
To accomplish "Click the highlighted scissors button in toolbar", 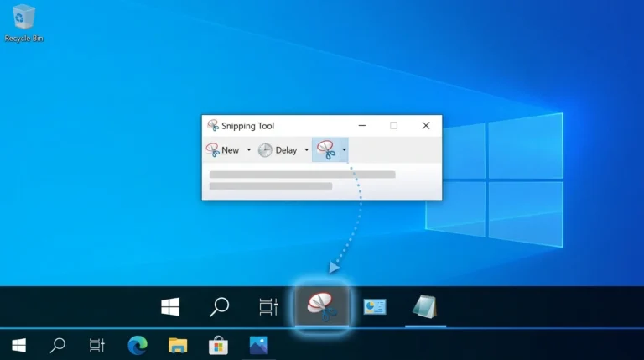I will pyautogui.click(x=326, y=149).
